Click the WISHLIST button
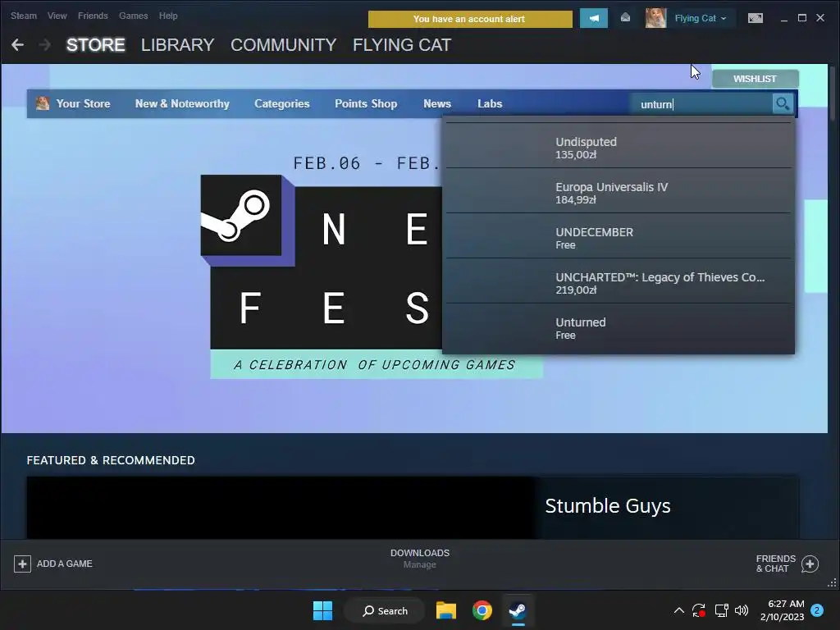The image size is (840, 630). point(755,79)
